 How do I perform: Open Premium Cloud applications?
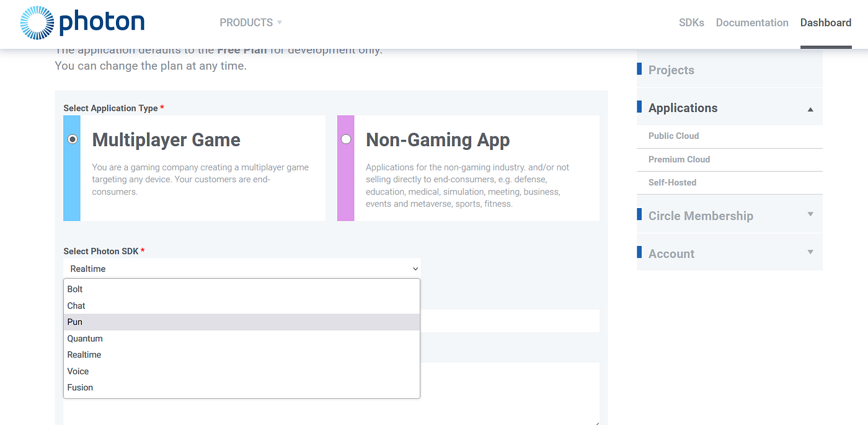[679, 159]
